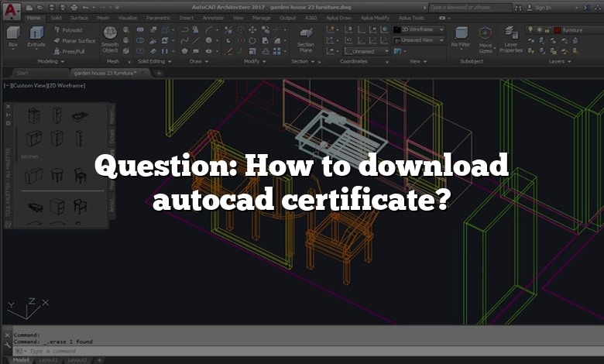
Task: Click the search binoculars icon
Action: [x=519, y=7]
